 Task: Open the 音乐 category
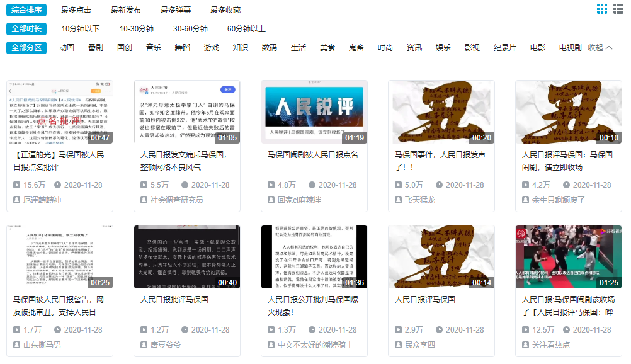[153, 47]
